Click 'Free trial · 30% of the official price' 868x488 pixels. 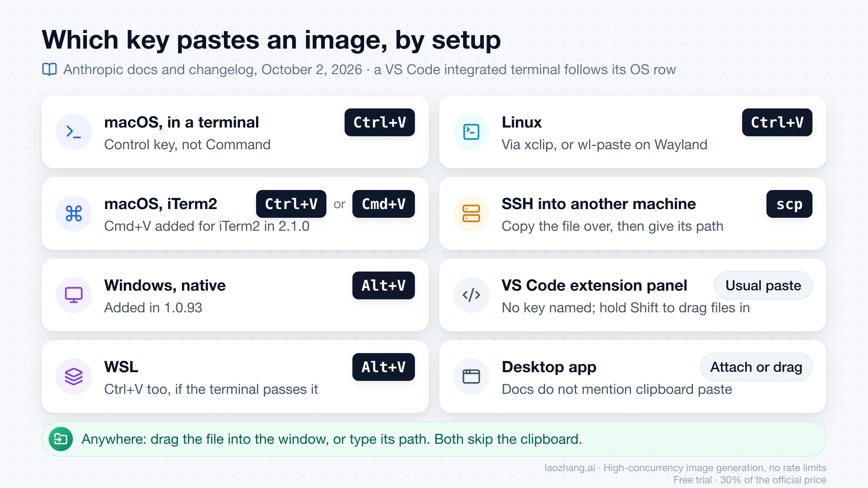coord(750,480)
